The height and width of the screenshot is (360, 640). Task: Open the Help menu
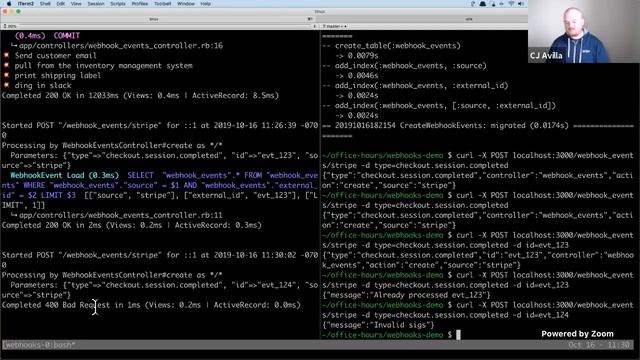[x=206, y=4]
